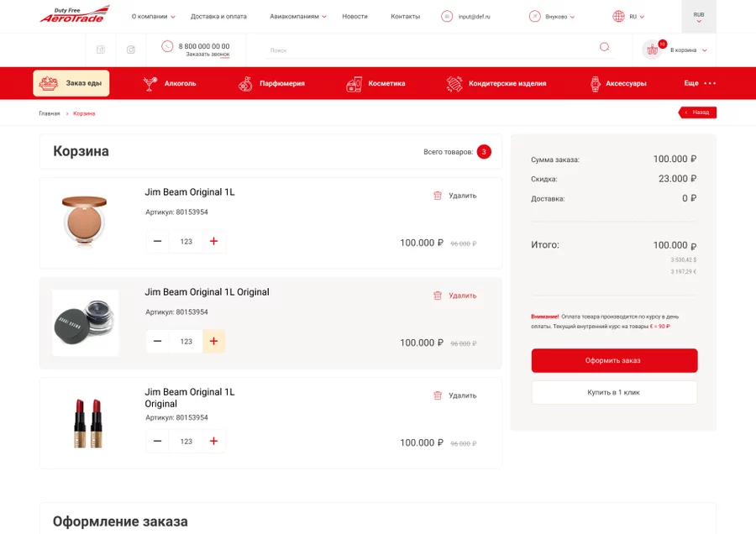Increase quantity of the lipstick item
This screenshot has height=534, width=756.
point(213,441)
